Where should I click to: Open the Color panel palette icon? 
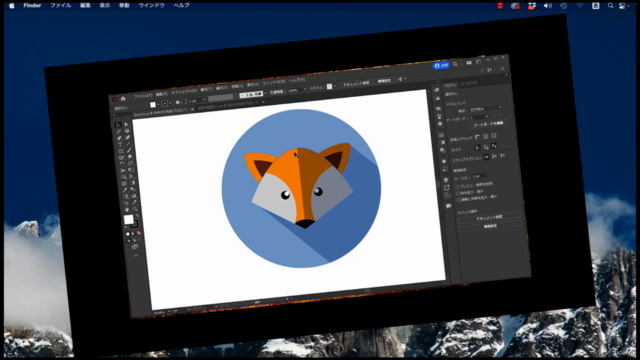point(437,90)
